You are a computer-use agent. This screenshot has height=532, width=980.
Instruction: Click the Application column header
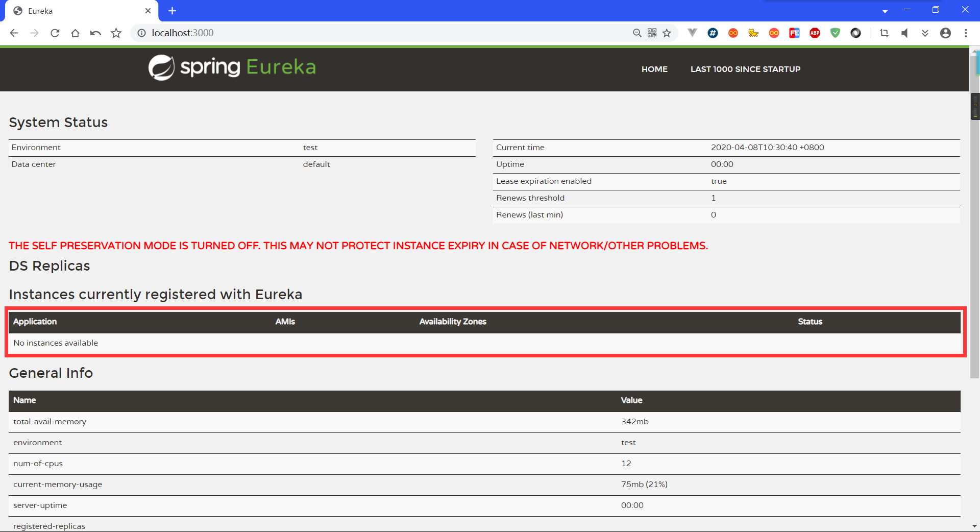[35, 322]
